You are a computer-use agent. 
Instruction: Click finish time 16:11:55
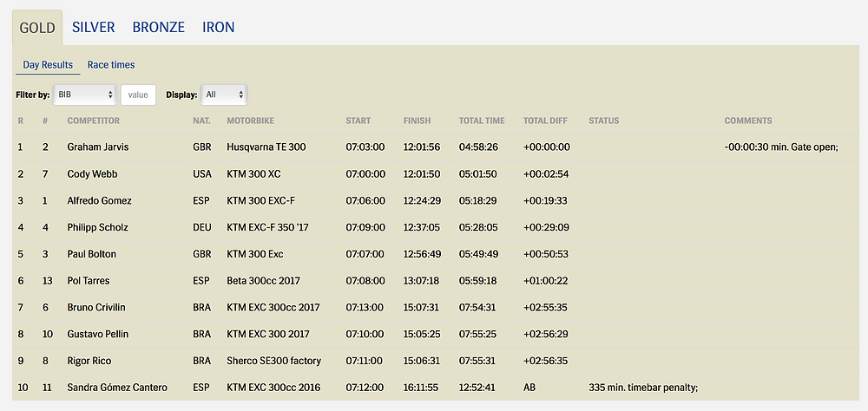point(421,388)
